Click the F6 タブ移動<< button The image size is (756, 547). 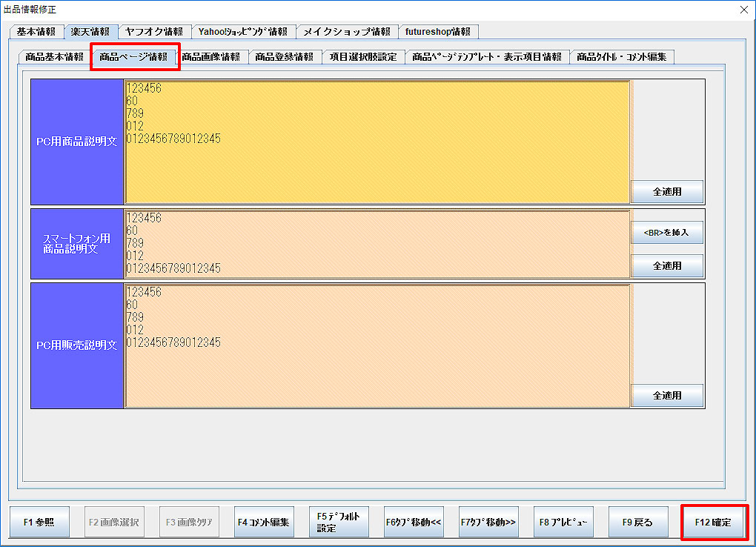click(x=414, y=522)
